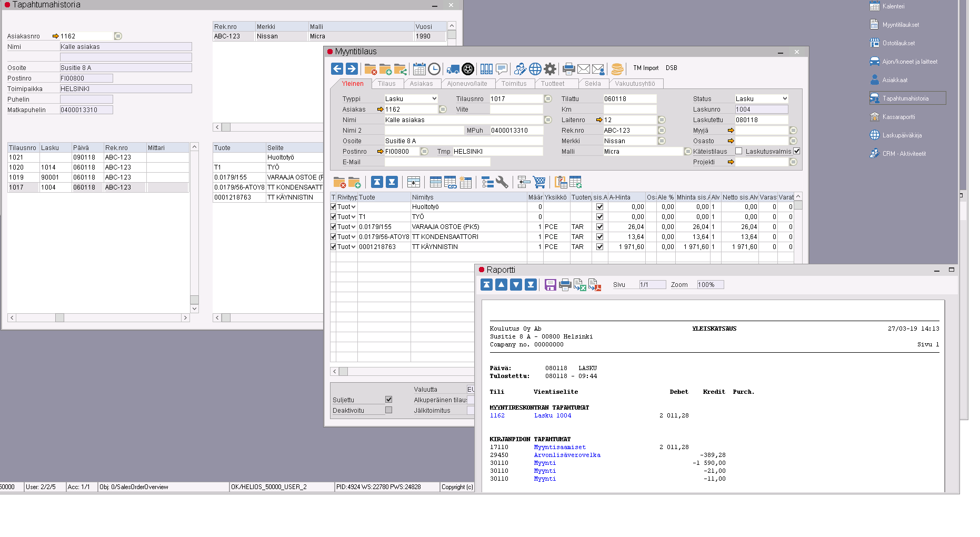Image resolution: width=980 pixels, height=537 pixels.
Task: Click the wrench icon above order rows
Action: [502, 183]
